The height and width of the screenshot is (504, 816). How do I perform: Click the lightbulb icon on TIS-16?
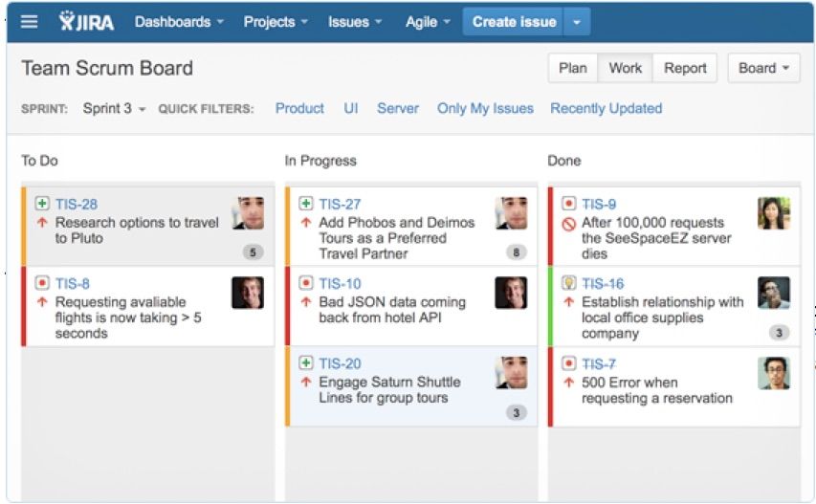pos(569,283)
